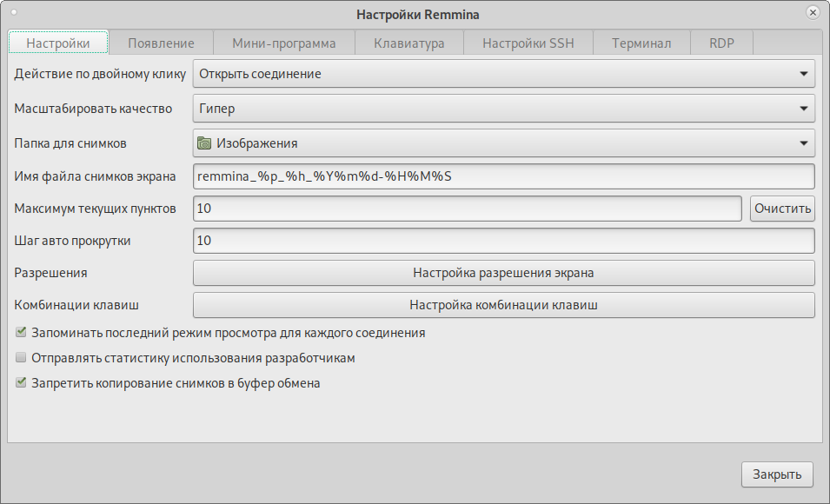Click the Максимум текущих пунктов label
830x504 pixels.
coord(96,209)
